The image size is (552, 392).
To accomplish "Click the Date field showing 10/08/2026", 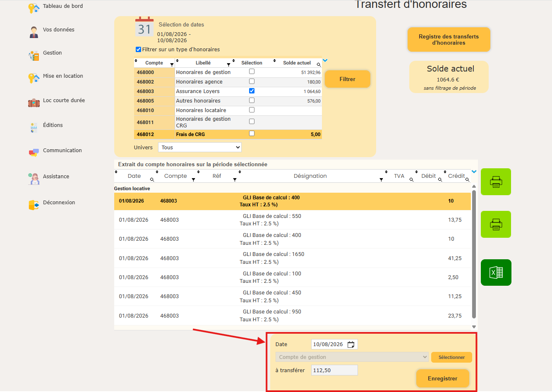I will 334,344.
